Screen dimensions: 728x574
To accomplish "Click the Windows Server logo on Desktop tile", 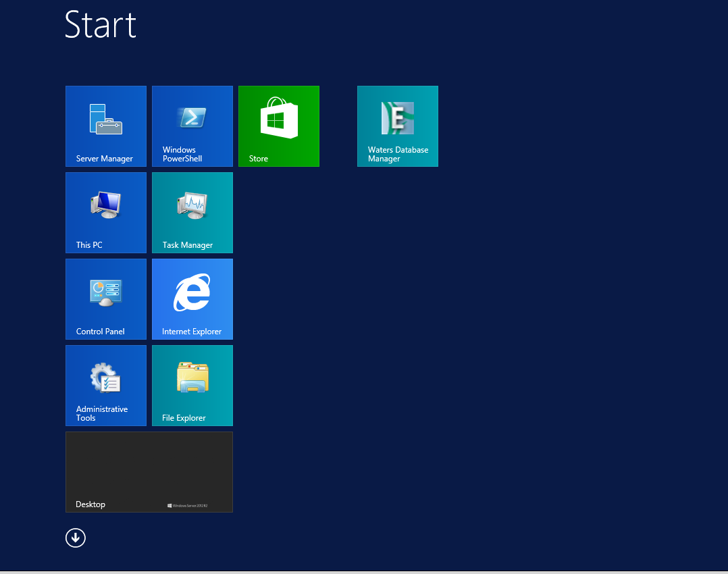I will coord(188,505).
